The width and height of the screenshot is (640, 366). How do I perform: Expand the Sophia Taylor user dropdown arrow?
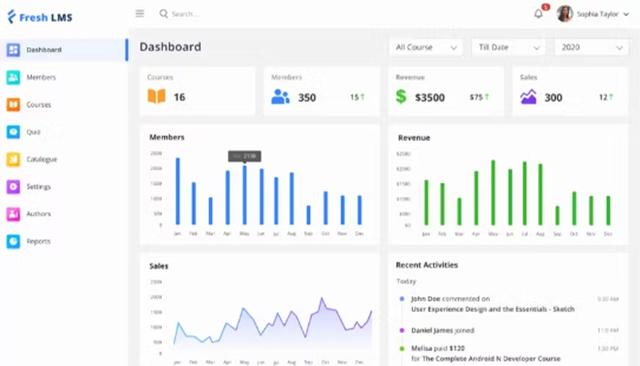(x=626, y=14)
